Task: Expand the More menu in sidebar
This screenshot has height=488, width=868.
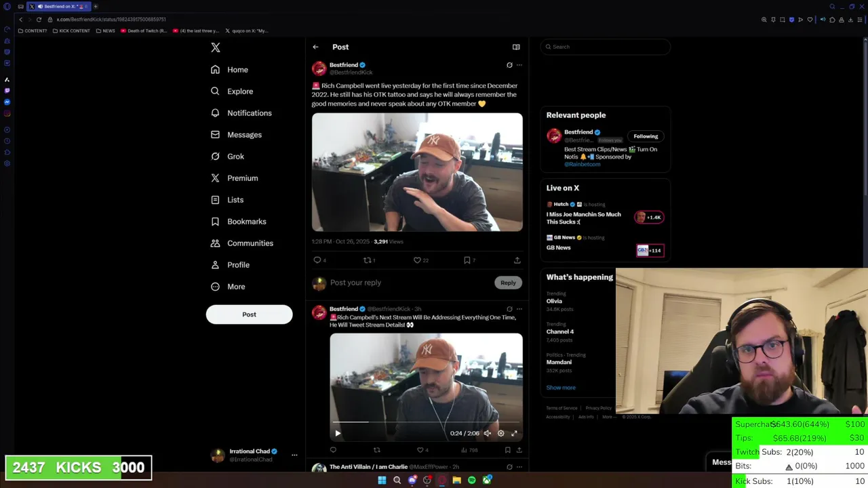Action: pyautogui.click(x=228, y=287)
